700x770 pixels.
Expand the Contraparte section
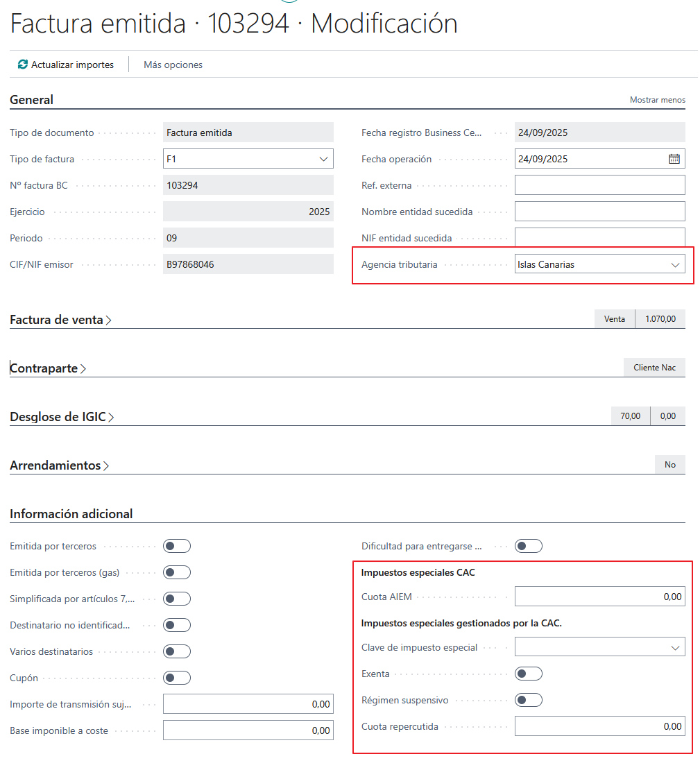(48, 368)
